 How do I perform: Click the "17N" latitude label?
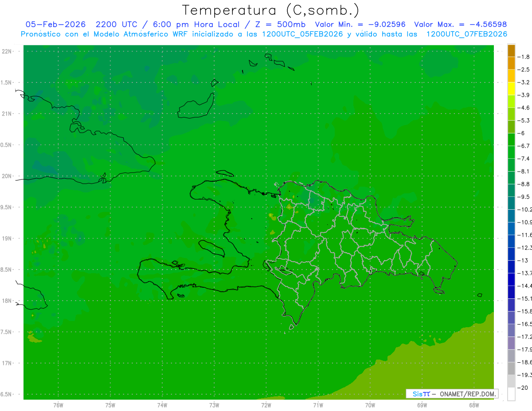tap(7, 363)
